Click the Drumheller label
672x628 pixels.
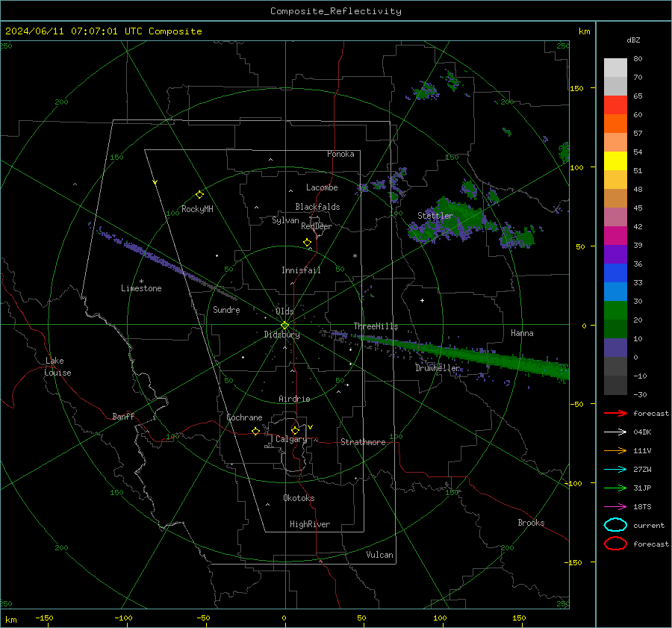(x=438, y=368)
